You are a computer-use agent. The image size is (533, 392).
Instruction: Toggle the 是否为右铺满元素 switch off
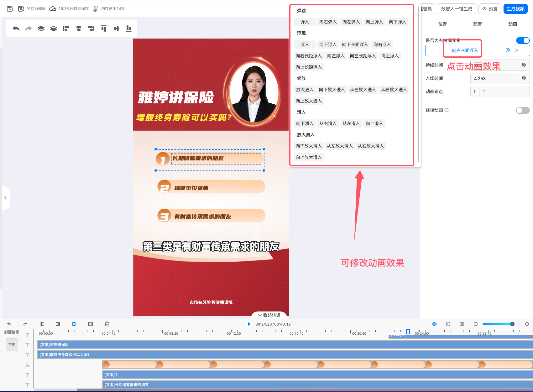(x=523, y=40)
